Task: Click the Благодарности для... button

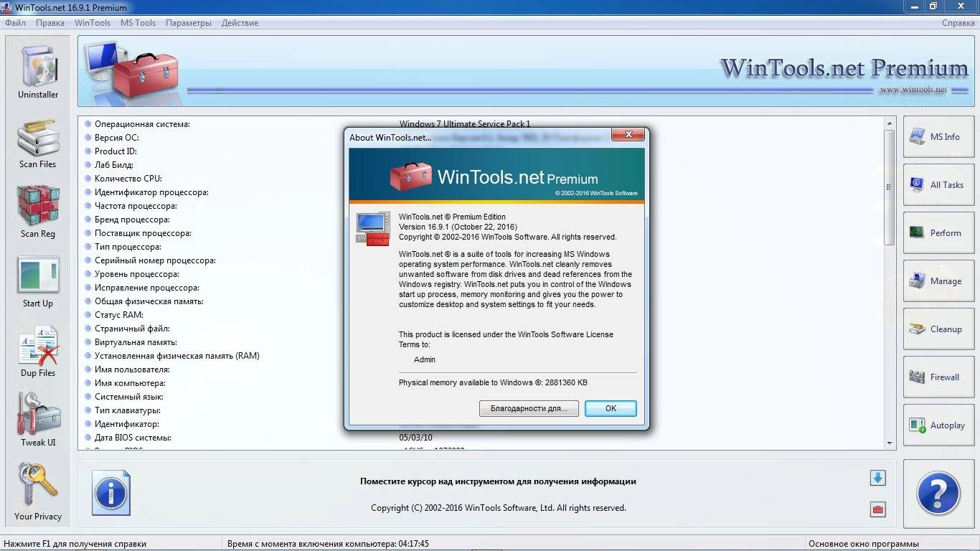Action: pos(529,408)
